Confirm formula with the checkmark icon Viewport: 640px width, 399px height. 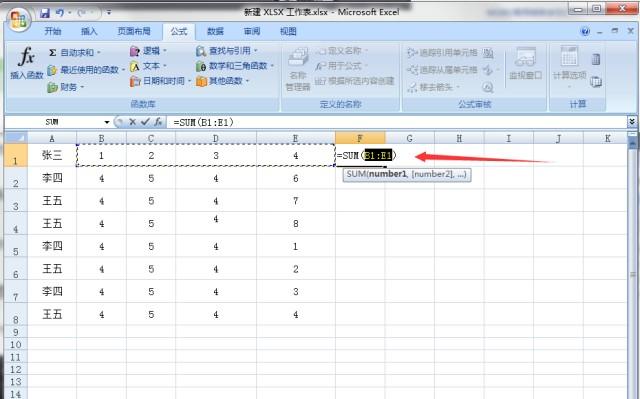tap(145, 122)
